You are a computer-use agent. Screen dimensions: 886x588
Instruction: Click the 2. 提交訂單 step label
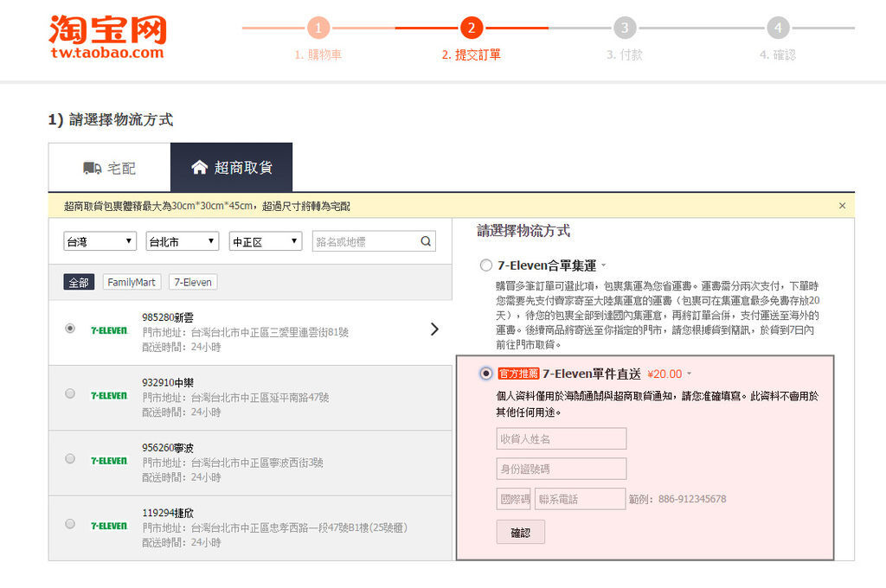pos(472,54)
